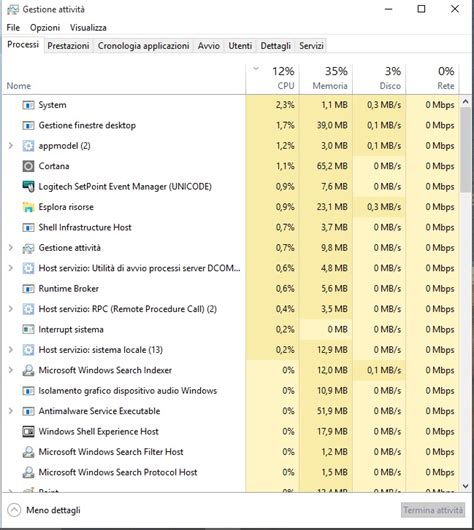Expand the appmodel (2) group
The height and width of the screenshot is (530, 474).
[10, 146]
